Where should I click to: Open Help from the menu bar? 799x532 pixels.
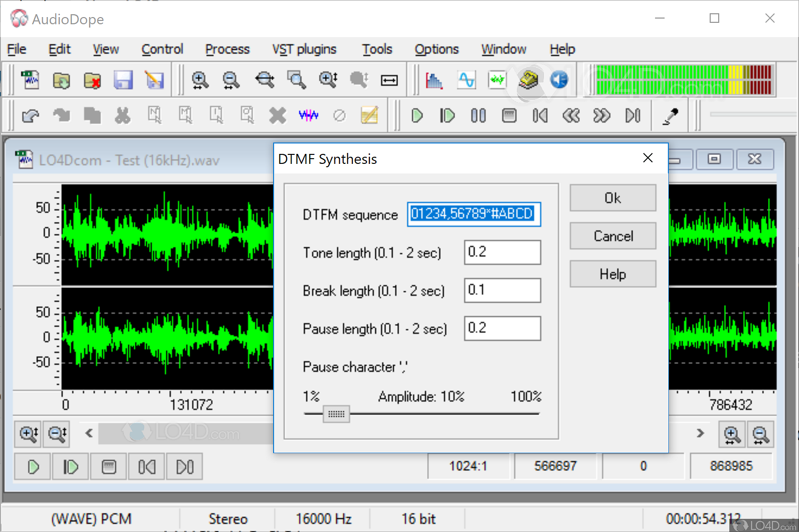coord(562,49)
